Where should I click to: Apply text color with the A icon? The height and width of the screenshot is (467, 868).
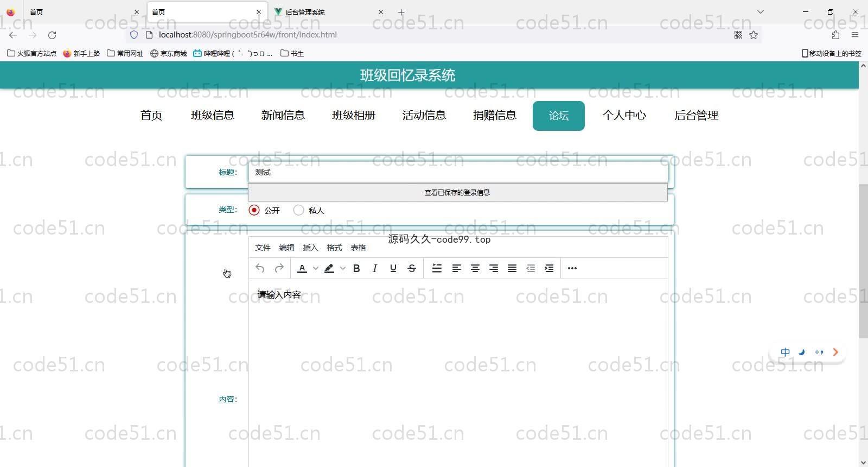(302, 268)
